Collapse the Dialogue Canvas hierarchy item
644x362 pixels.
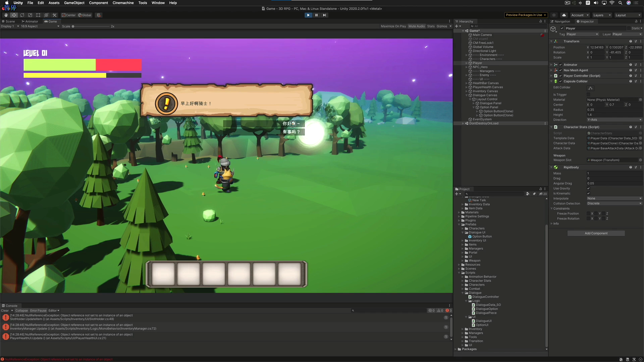click(x=467, y=95)
